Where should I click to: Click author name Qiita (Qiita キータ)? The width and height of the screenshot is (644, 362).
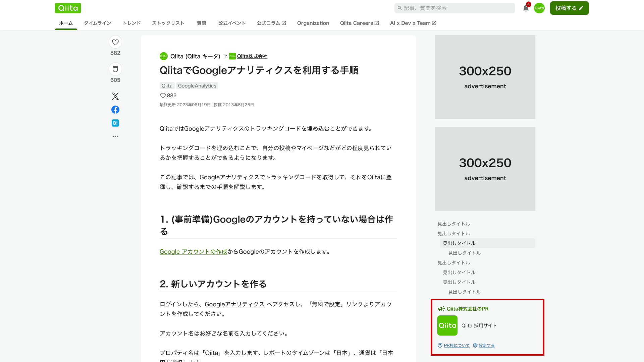pos(195,56)
